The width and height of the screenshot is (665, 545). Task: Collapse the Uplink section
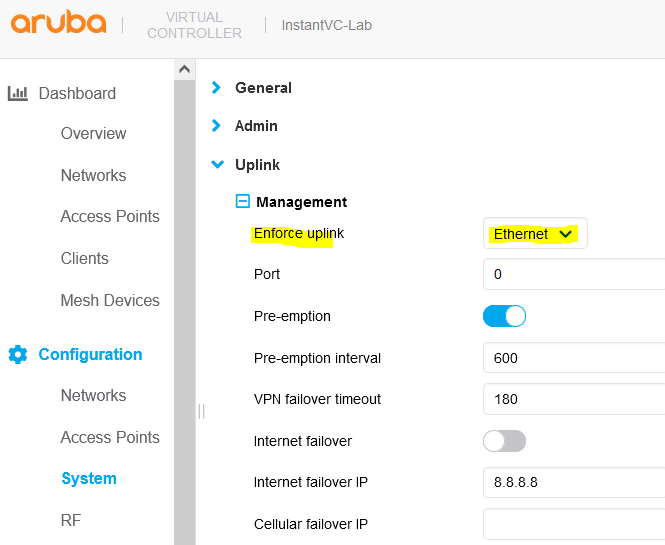[x=257, y=165]
